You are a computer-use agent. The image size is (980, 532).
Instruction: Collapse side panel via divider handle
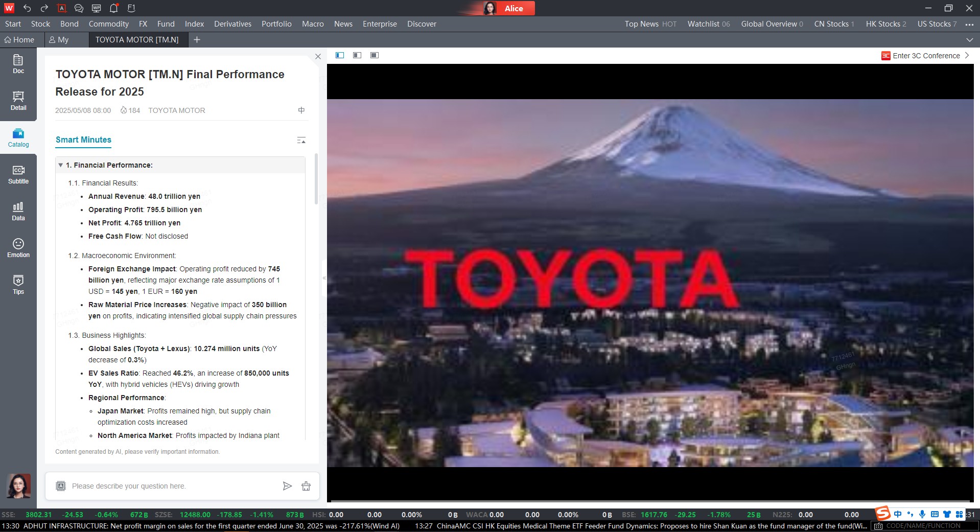(324, 278)
